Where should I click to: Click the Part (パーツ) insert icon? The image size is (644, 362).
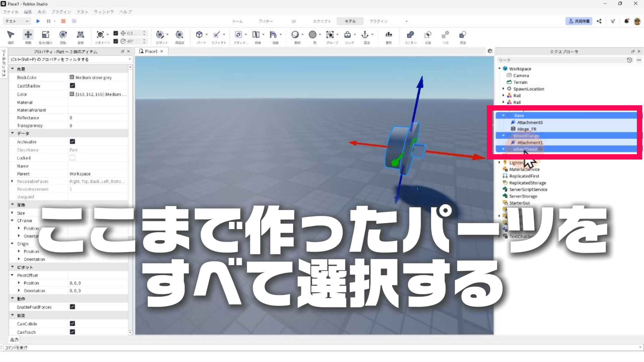tap(200, 35)
